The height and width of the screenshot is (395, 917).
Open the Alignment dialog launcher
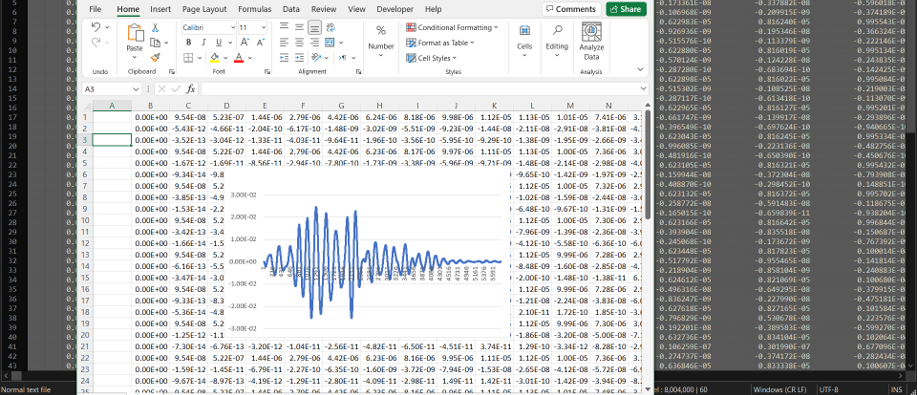pos(358,71)
